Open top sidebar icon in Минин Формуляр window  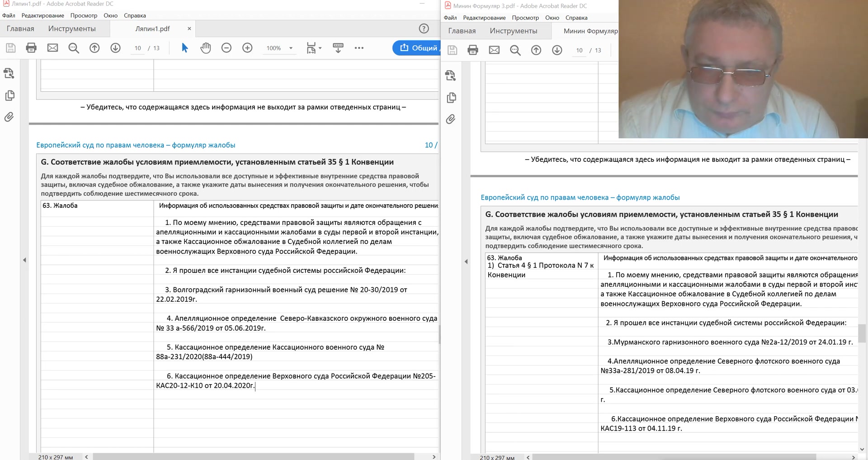pyautogui.click(x=451, y=75)
